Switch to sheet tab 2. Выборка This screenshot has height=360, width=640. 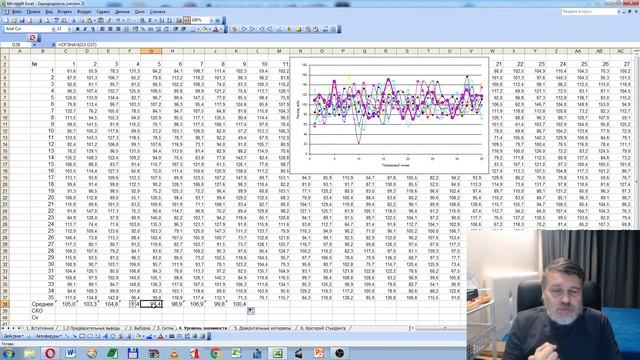tap(140, 328)
